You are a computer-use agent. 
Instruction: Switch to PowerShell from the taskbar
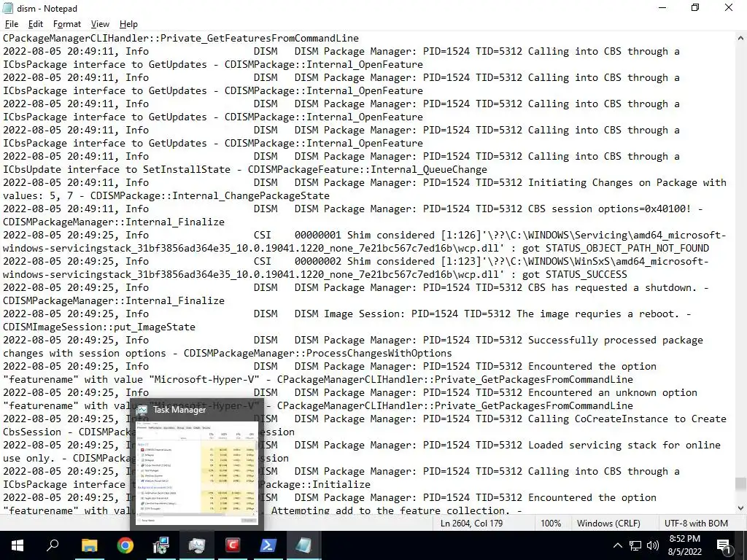tap(268, 545)
